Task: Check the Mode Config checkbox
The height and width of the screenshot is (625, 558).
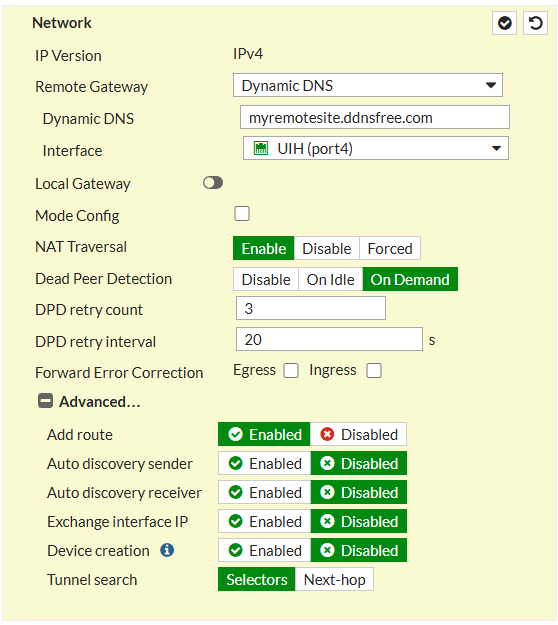Action: click(242, 214)
